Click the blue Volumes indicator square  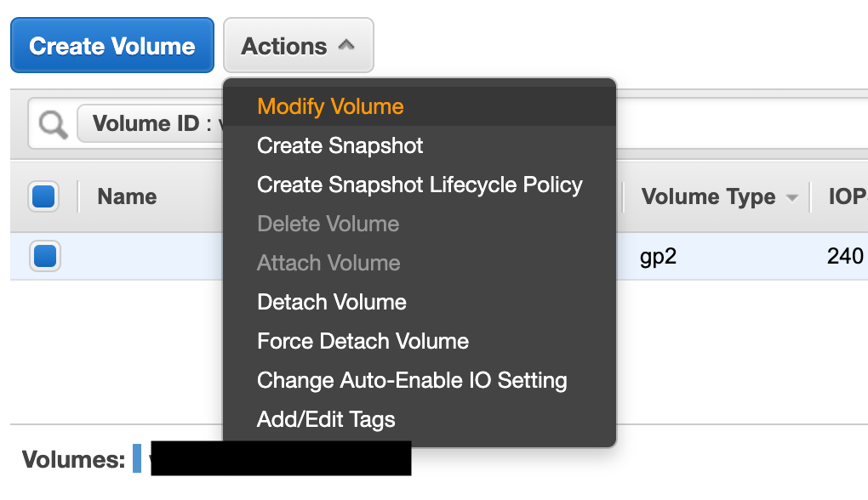[137, 458]
